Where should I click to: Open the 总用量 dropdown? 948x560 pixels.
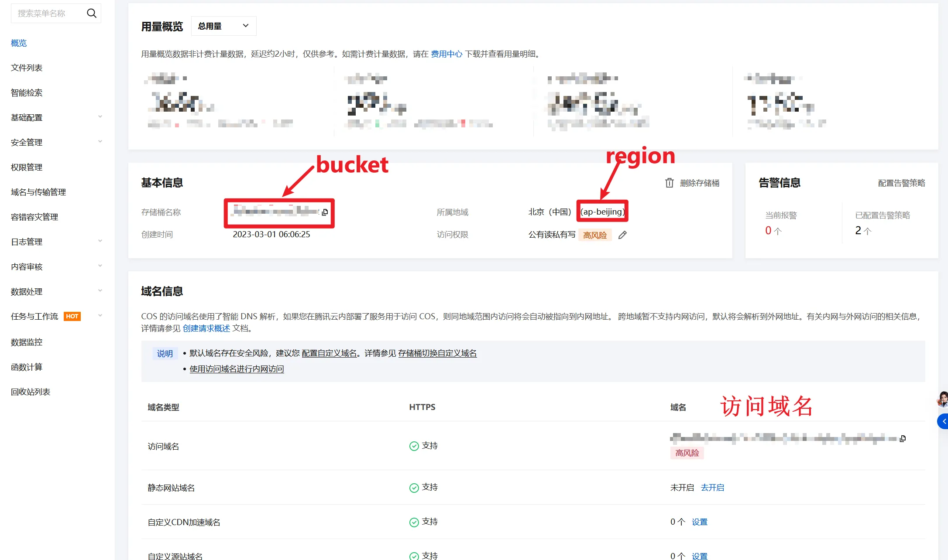pos(223,26)
